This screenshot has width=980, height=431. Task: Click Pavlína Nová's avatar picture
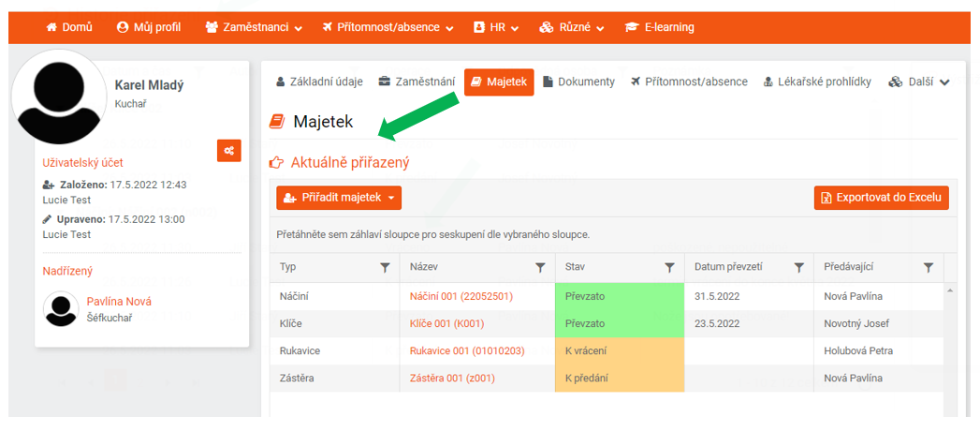(x=61, y=309)
